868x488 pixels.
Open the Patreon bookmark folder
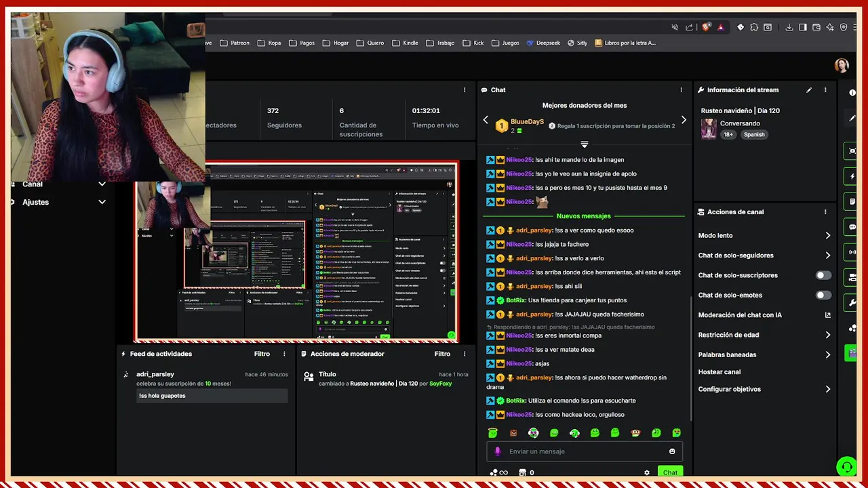click(x=235, y=43)
